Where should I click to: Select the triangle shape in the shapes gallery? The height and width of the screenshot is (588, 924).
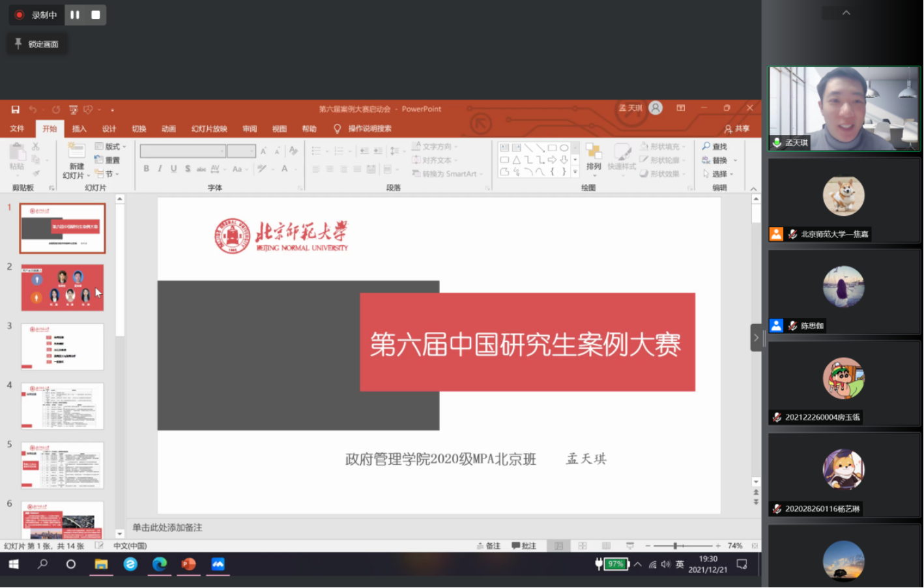(x=516, y=160)
